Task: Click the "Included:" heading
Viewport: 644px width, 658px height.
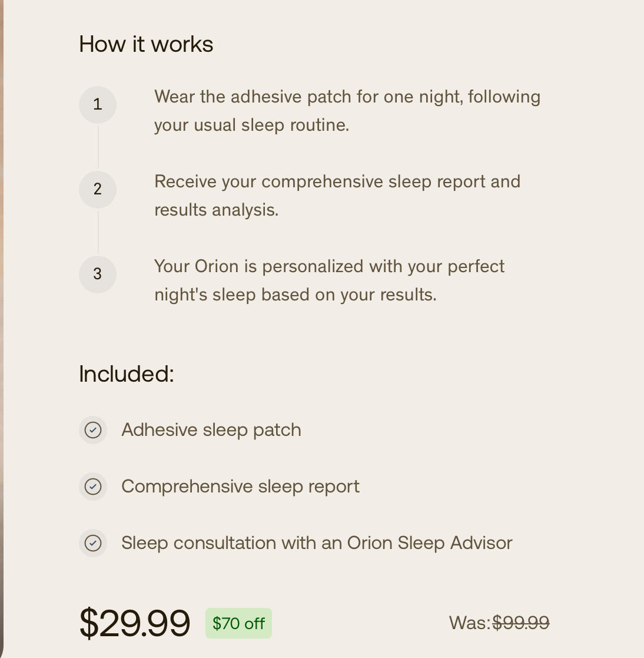Action: tap(127, 374)
